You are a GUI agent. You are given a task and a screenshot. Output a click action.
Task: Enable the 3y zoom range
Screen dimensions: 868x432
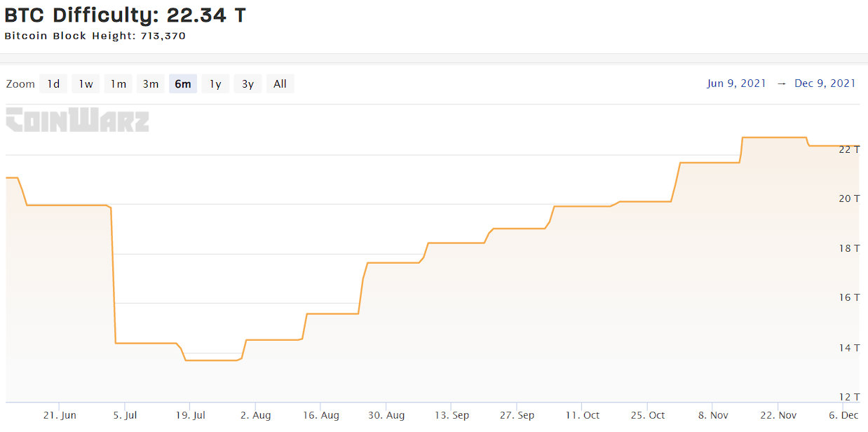point(247,83)
